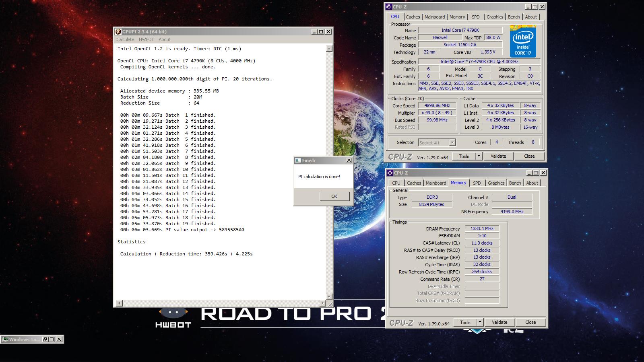Close the minimized Windows Task Manager window
Viewport: 644px width, 362px height.
pos(59,339)
